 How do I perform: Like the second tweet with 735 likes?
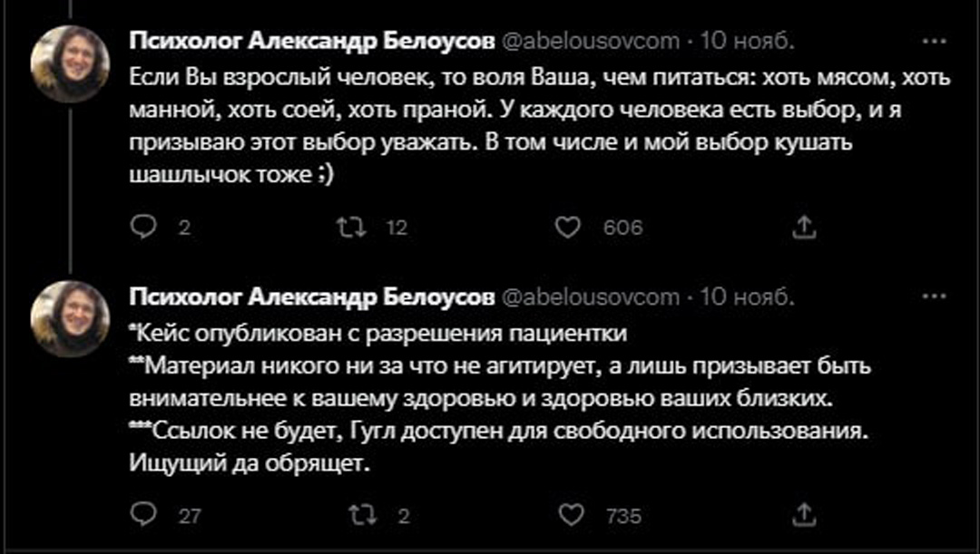point(568,515)
